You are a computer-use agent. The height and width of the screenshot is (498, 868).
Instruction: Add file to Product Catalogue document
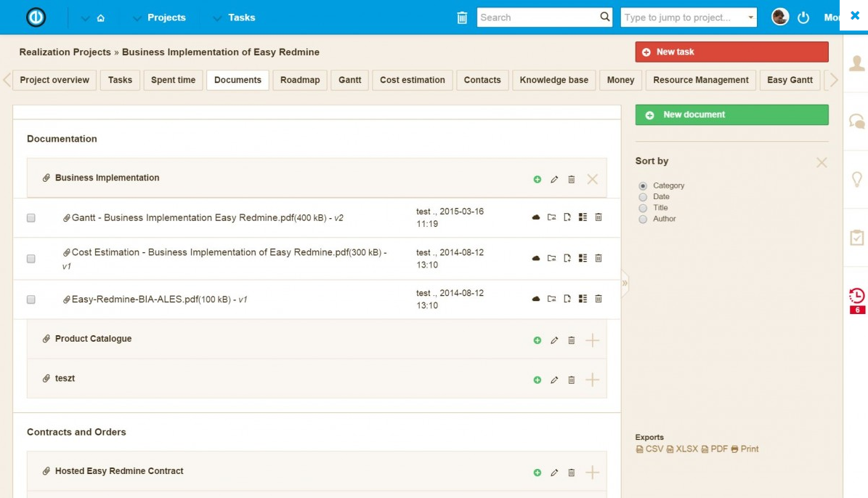[537, 340]
